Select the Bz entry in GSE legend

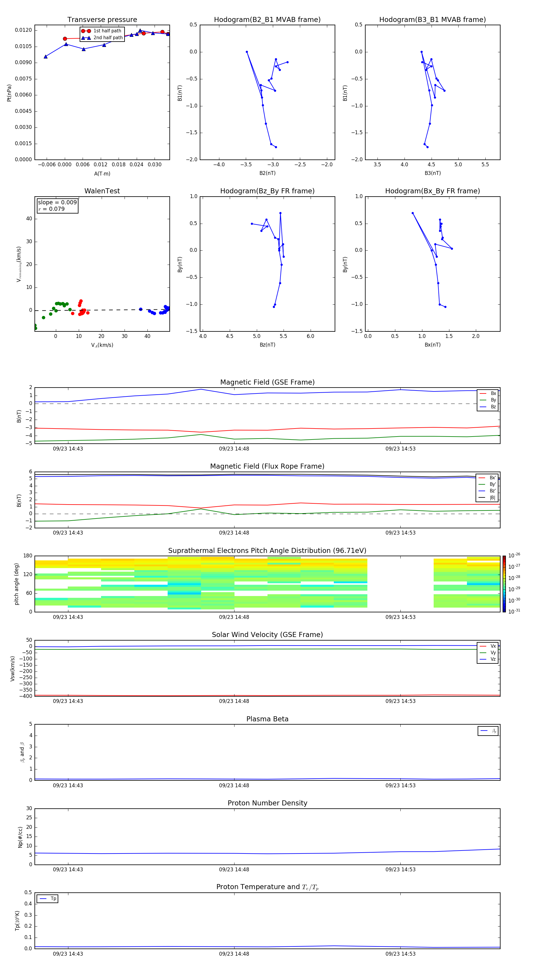coord(488,407)
